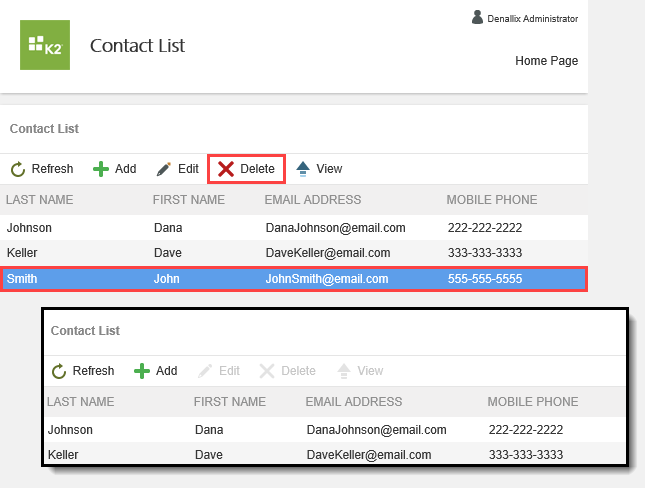The width and height of the screenshot is (645, 488).
Task: Sort by MOBILE PHONE column in upper list
Action: (492, 200)
